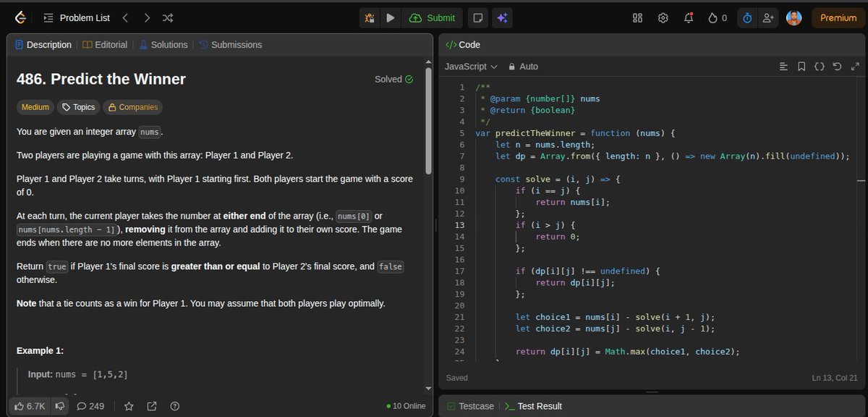The image size is (868, 417).
Task: Click the Input nums = [1,5,2] text
Action: (78, 374)
